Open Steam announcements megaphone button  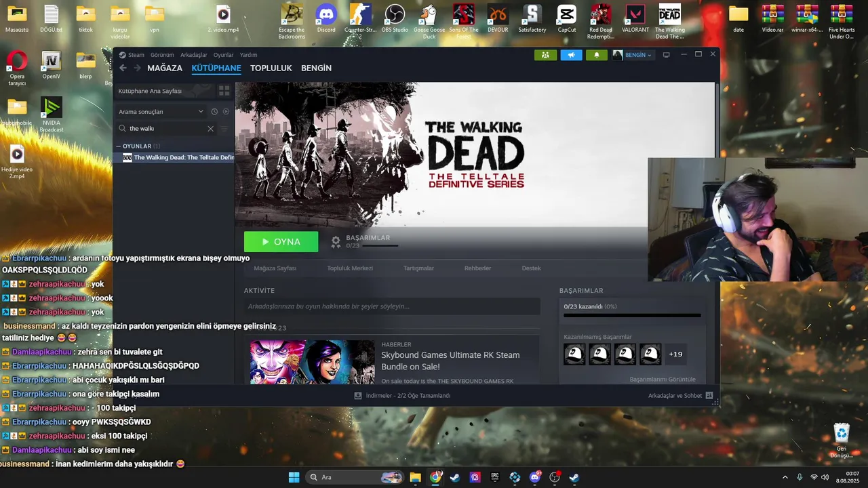pos(571,55)
